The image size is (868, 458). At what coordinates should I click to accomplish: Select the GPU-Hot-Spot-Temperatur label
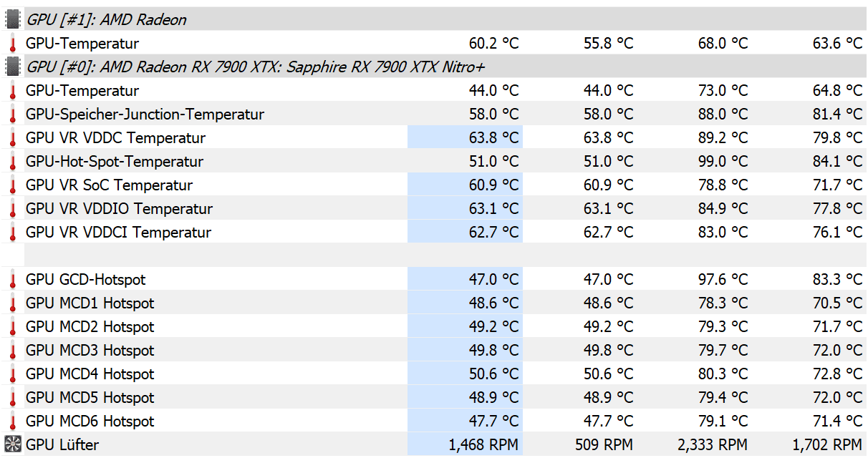point(115,162)
